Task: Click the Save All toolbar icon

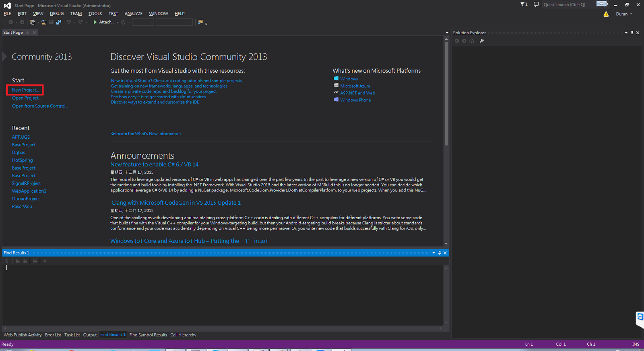Action: tap(59, 22)
